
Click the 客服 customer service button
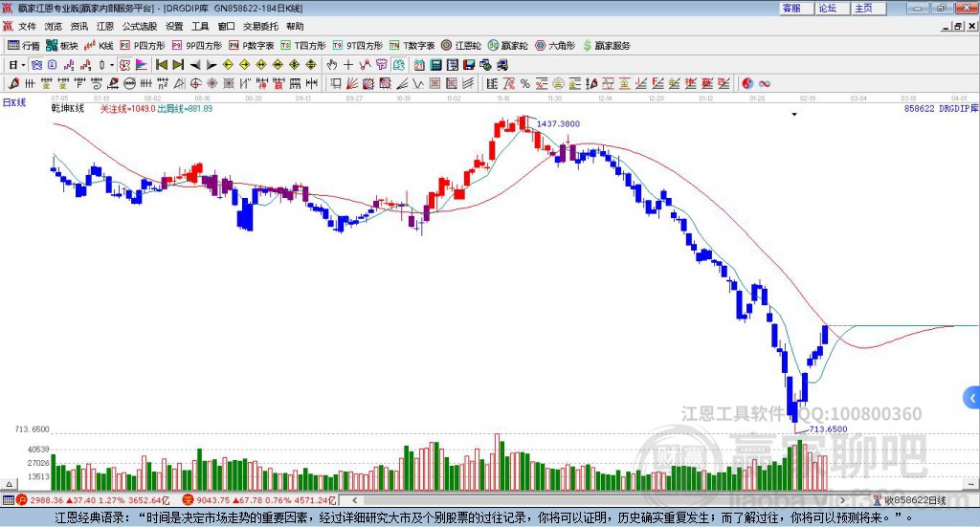(x=795, y=8)
